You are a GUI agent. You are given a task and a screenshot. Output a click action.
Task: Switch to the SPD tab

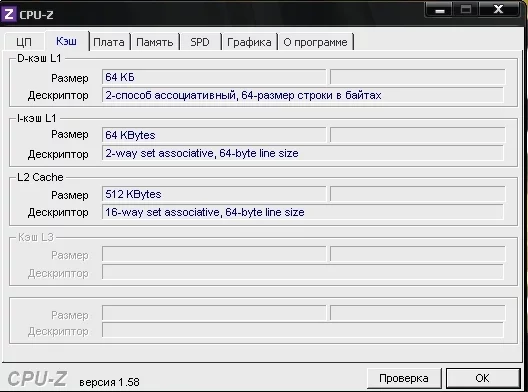tap(200, 42)
